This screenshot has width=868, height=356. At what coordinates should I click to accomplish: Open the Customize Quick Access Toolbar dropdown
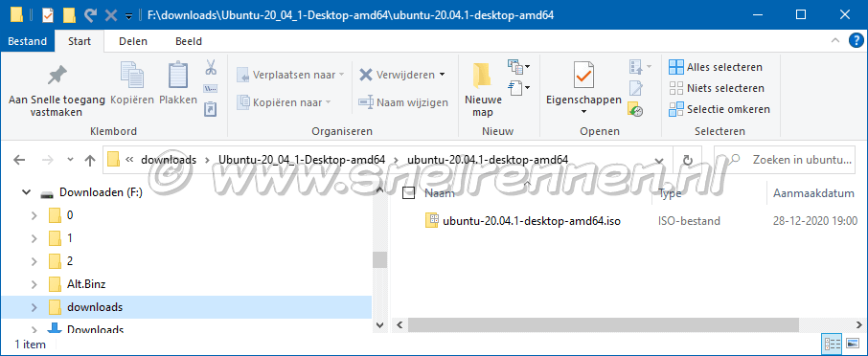(128, 16)
